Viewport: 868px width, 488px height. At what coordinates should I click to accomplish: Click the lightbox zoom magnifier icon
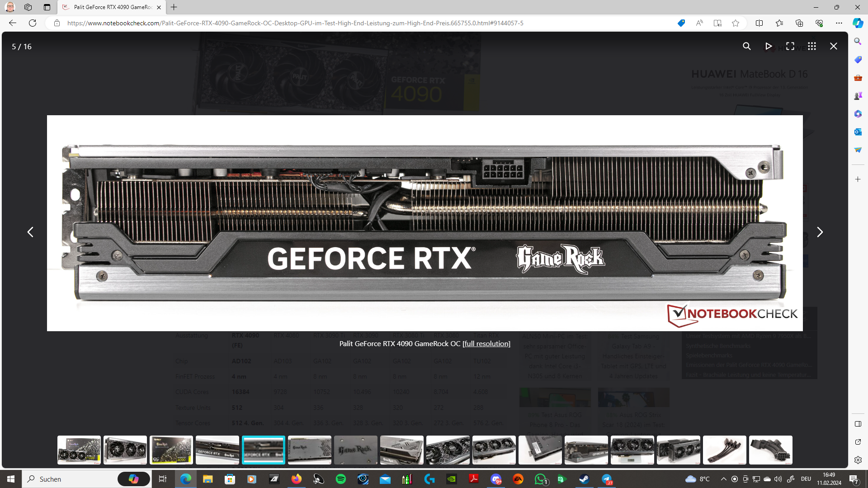click(746, 46)
